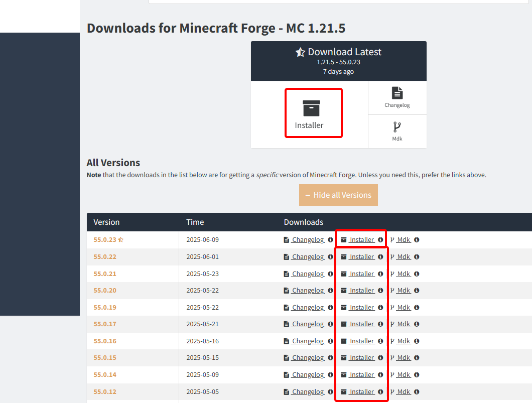Click info icon beside Installer for 55.0.12
532x403 pixels.
click(x=380, y=391)
